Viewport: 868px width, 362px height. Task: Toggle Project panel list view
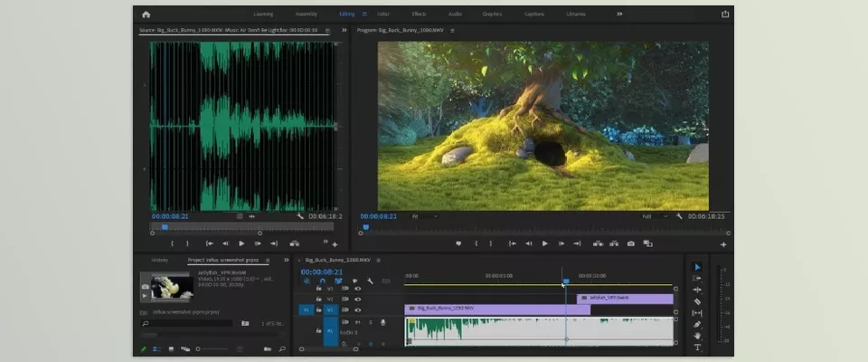coord(156,349)
